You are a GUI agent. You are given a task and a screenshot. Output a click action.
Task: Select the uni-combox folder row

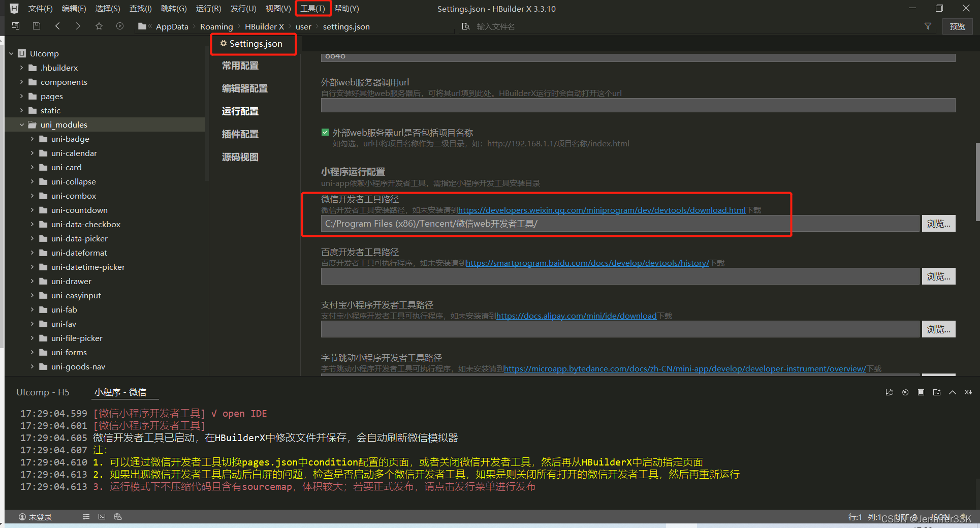105,196
